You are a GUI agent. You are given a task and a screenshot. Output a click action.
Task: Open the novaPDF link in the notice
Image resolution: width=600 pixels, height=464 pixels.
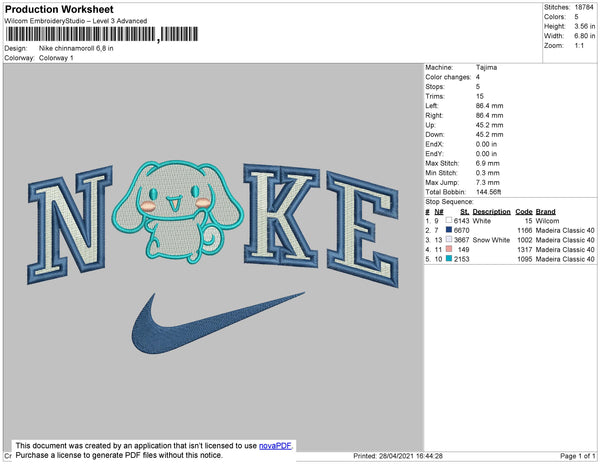coord(275,446)
